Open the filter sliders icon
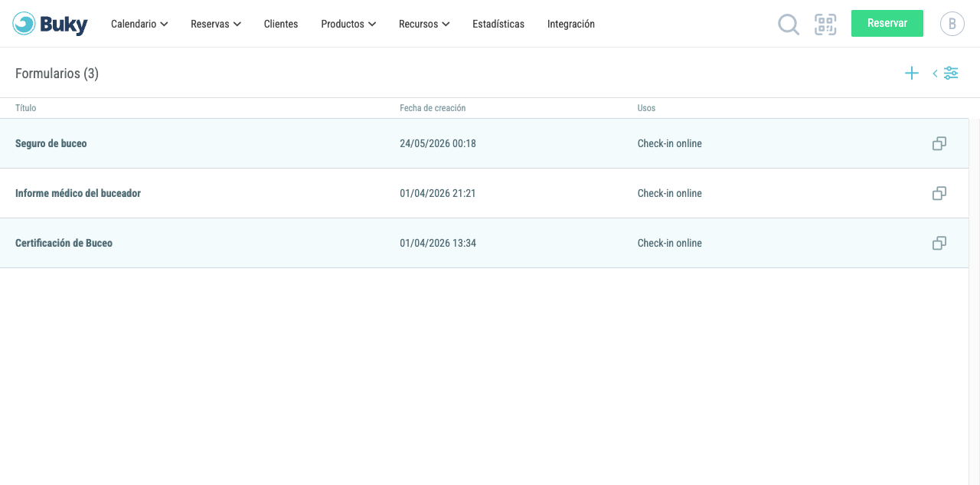 [x=951, y=74]
